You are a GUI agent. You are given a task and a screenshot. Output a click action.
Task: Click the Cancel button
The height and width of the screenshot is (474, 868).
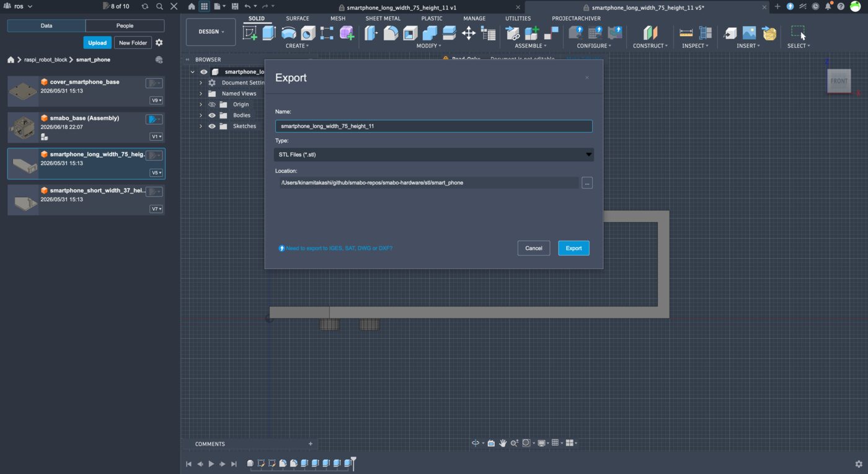coord(534,248)
